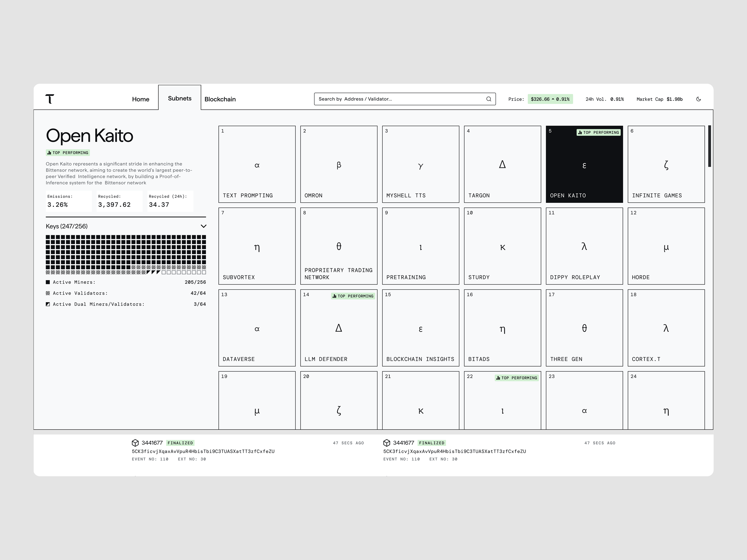
Task: Click the Emissions 3.26% stat box
Action: pyautogui.click(x=69, y=201)
